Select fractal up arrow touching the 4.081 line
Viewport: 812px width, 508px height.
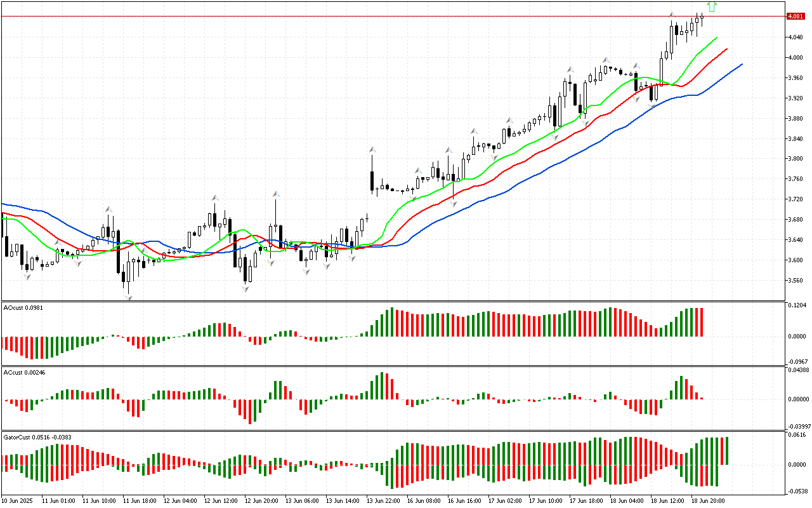pos(672,15)
